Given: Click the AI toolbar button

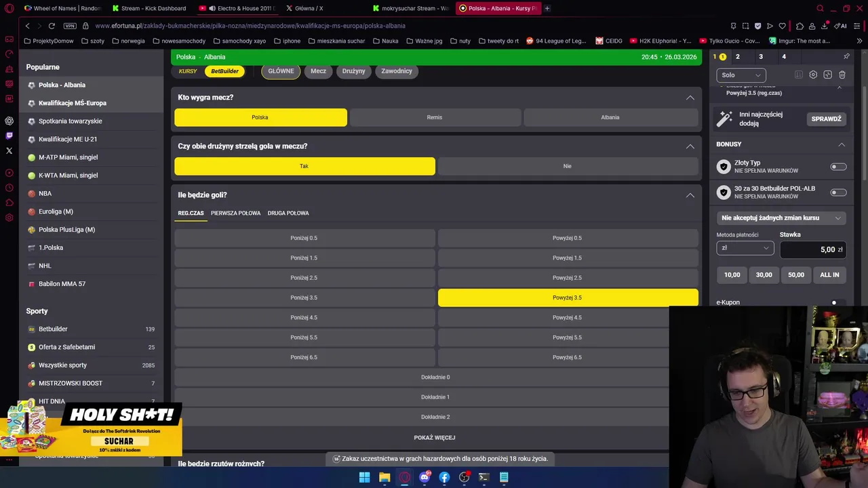Looking at the screenshot, I should click(x=840, y=26).
